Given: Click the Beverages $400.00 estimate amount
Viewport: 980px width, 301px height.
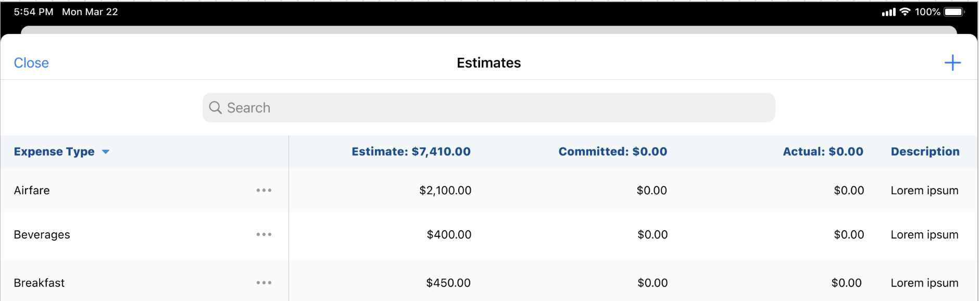Looking at the screenshot, I should [449, 235].
